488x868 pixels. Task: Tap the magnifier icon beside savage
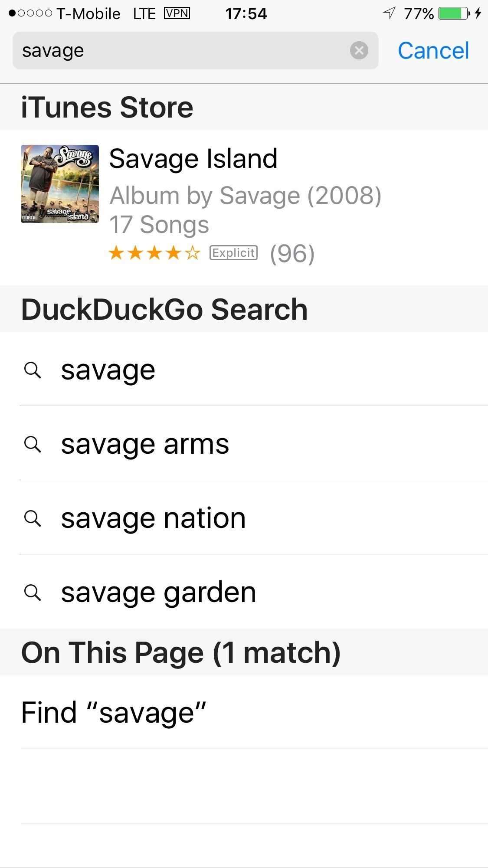(x=33, y=370)
